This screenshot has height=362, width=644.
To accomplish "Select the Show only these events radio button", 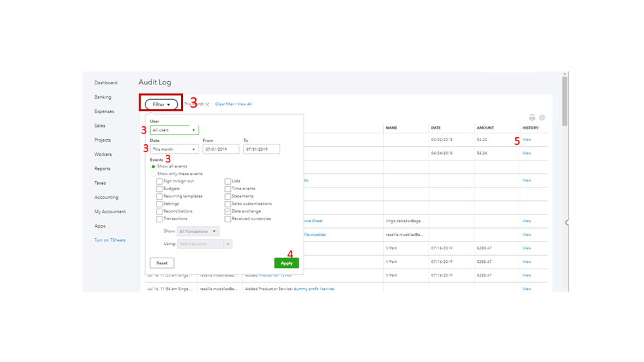I will [x=153, y=174].
